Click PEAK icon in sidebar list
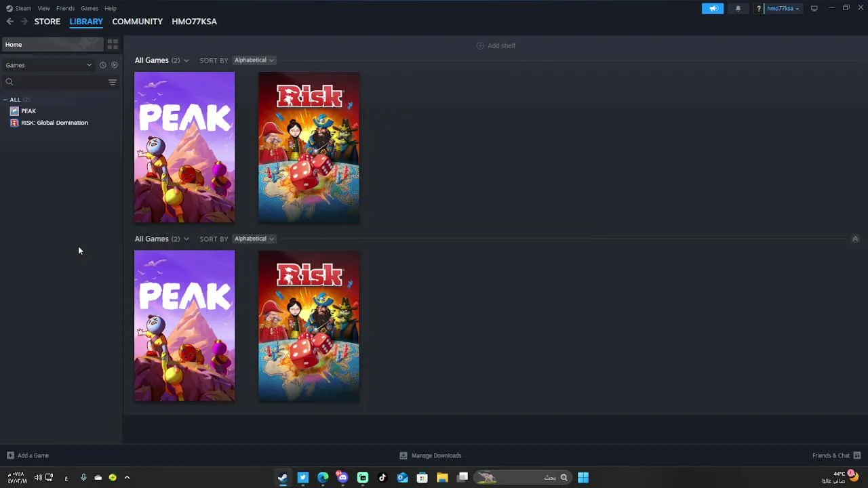The height and width of the screenshot is (488, 868). 14,111
